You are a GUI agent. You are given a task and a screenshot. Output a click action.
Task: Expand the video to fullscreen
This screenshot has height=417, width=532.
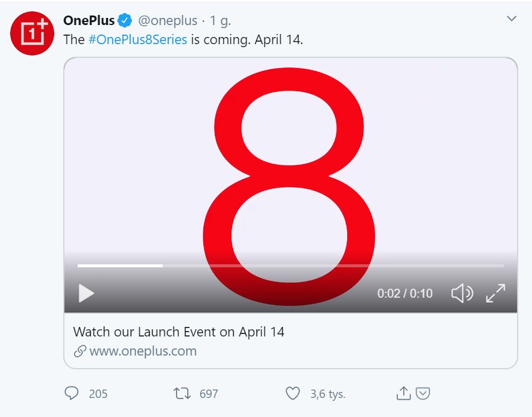[496, 293]
